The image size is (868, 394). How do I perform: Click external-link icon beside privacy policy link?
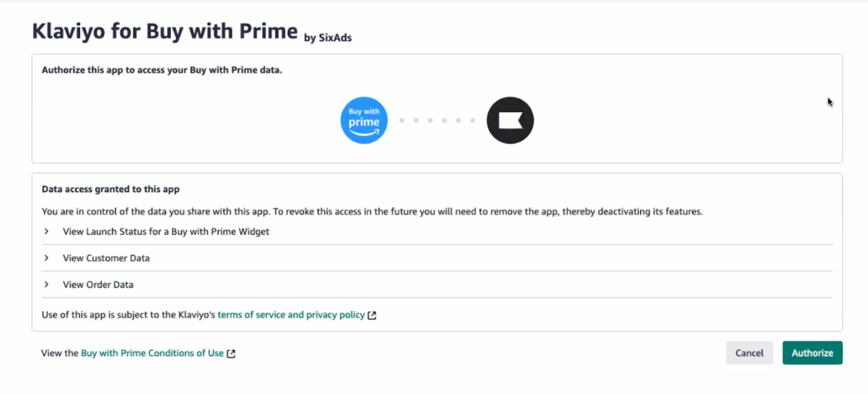(x=372, y=316)
